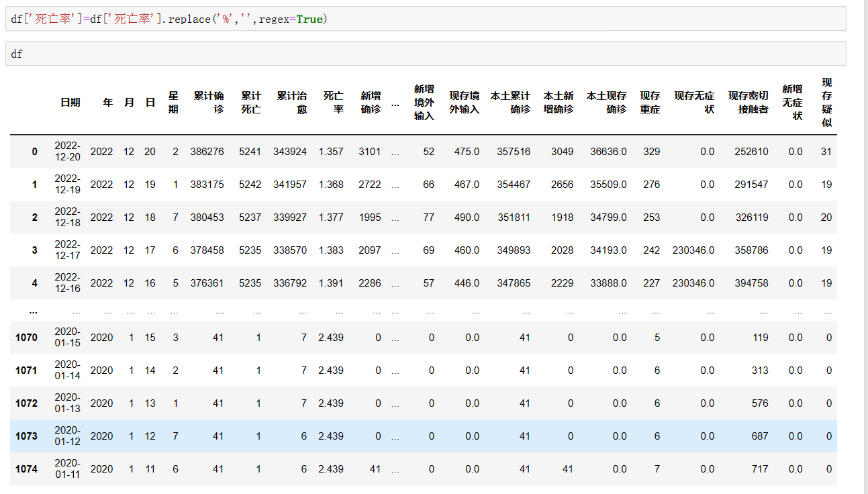Click the death rate value 1.357
Screen dimensions: 868x494
[x=331, y=152]
